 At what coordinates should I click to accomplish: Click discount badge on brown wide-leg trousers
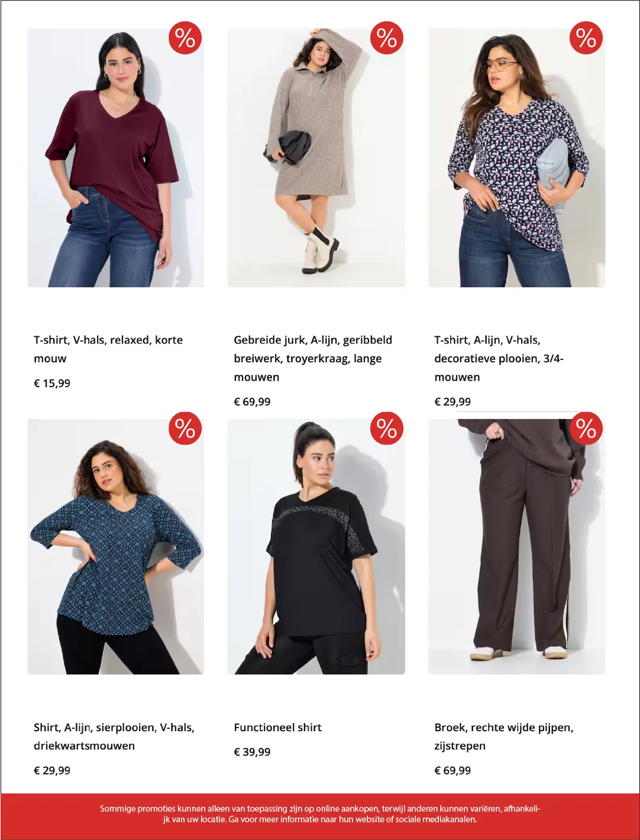pos(586,429)
